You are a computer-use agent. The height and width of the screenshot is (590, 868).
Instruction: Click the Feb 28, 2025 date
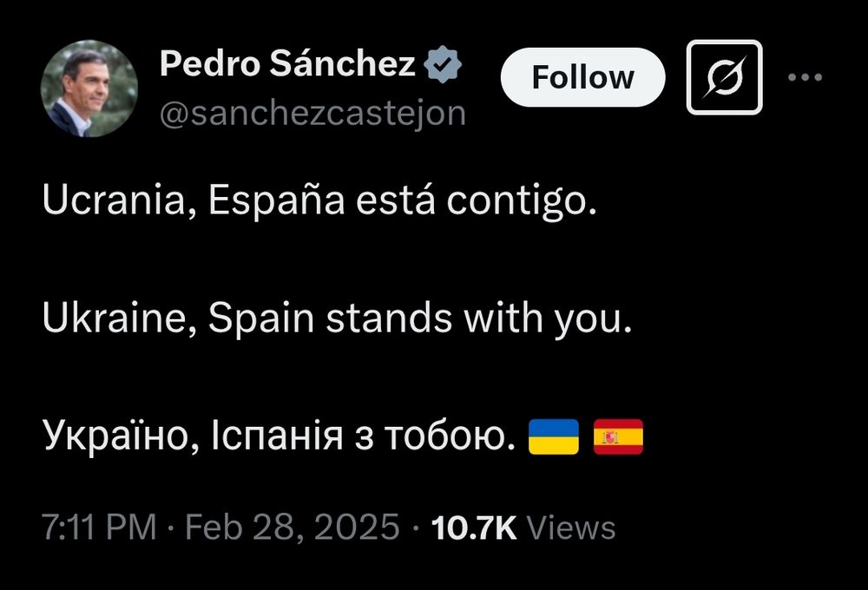pyautogui.click(x=292, y=527)
